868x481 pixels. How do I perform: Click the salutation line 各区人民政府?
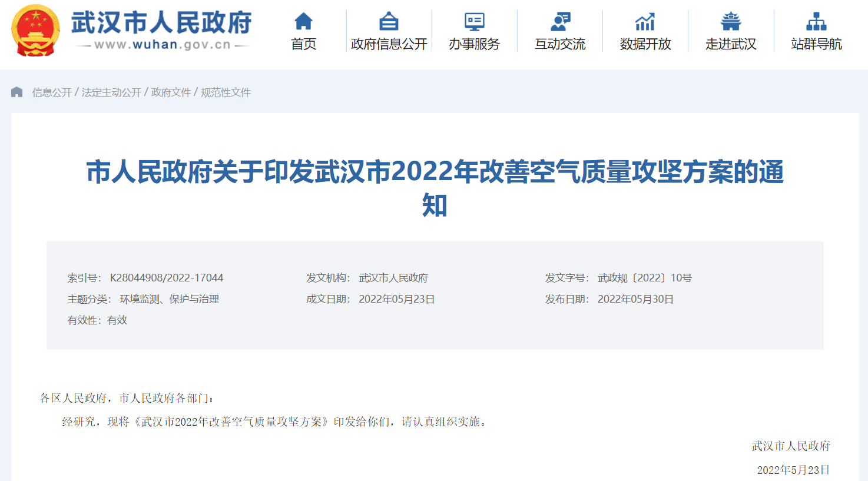(127, 399)
